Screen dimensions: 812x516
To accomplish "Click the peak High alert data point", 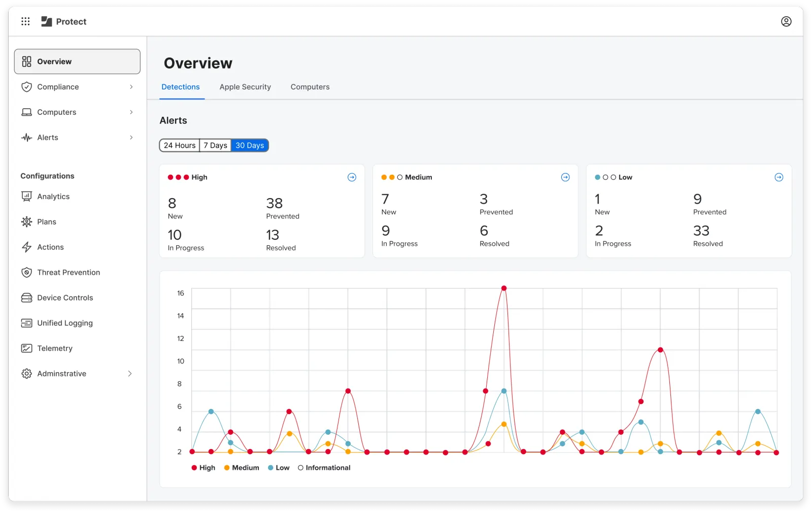I will tap(503, 288).
